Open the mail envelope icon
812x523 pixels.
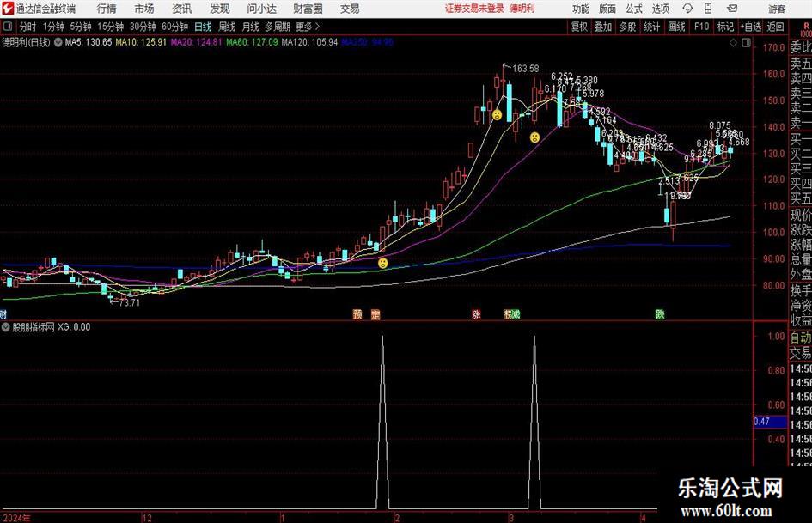tap(732, 9)
